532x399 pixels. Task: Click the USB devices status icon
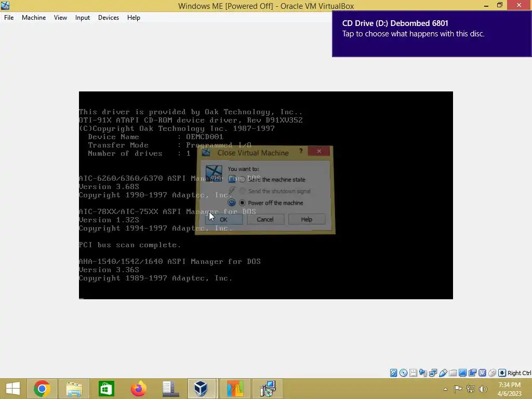tap(443, 373)
